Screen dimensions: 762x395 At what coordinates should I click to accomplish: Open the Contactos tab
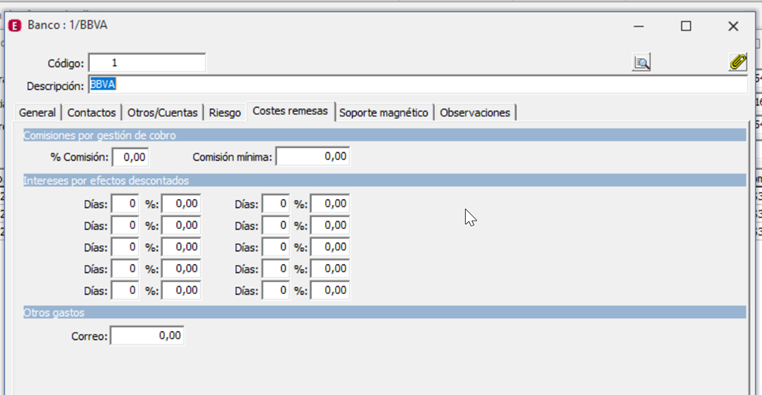point(91,113)
